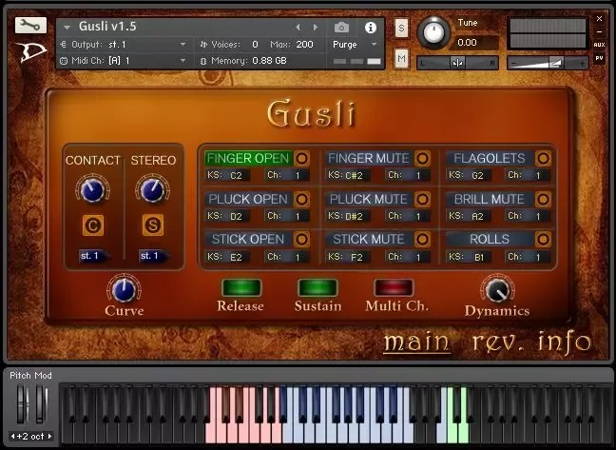Toggle the green Release switch
Screen dimensions: 616x450
pyautogui.click(x=241, y=288)
